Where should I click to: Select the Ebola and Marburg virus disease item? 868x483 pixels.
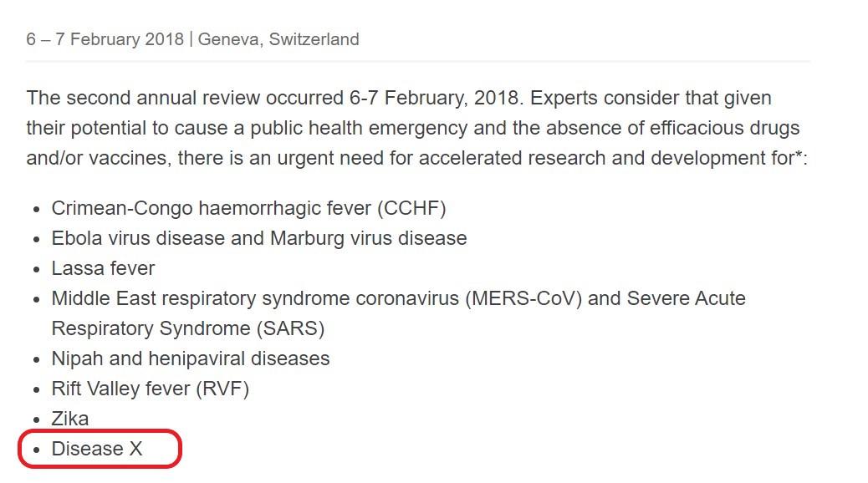click(x=259, y=238)
